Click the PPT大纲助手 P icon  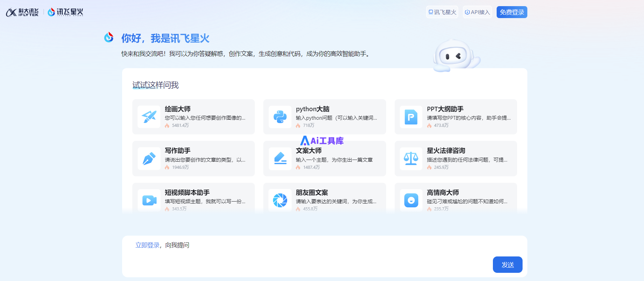pos(411,117)
